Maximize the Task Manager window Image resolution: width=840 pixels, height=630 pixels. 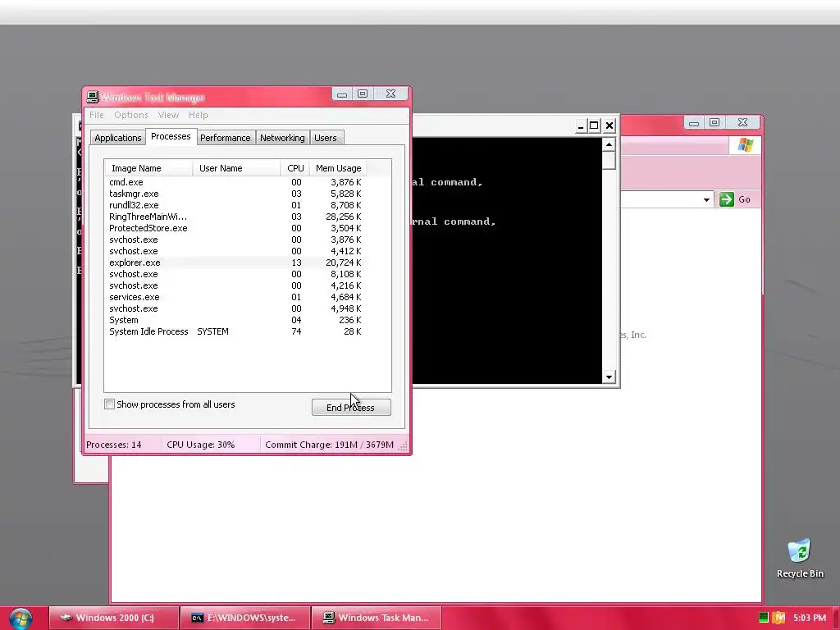coord(363,94)
